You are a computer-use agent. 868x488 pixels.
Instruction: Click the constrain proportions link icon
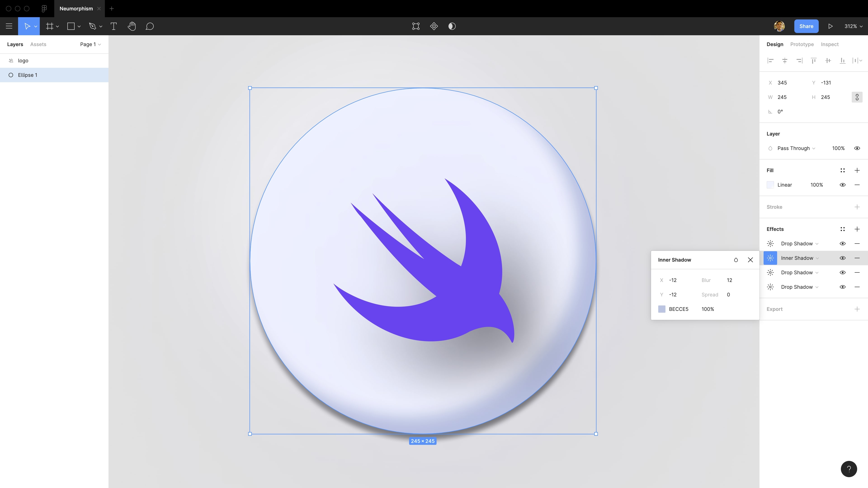[x=857, y=97]
